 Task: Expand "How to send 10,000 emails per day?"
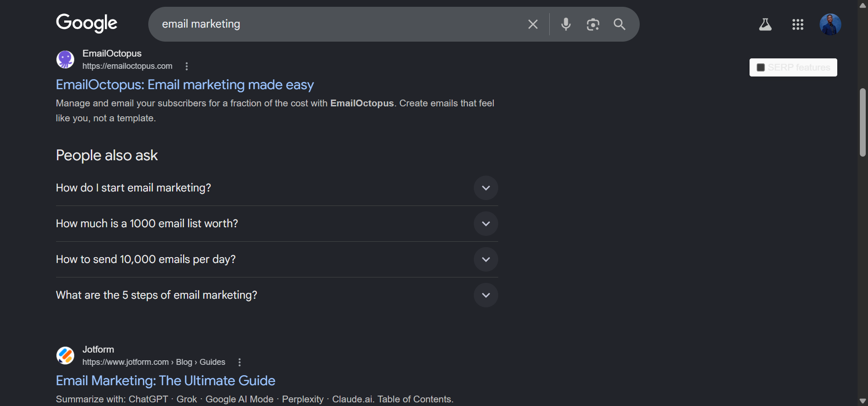click(x=277, y=259)
